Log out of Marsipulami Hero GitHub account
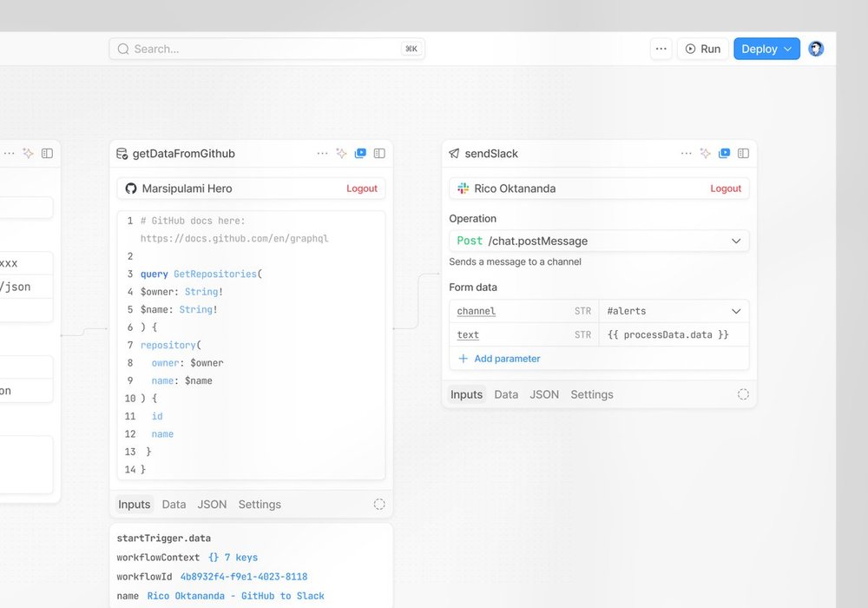This screenshot has height=608, width=868. point(362,188)
